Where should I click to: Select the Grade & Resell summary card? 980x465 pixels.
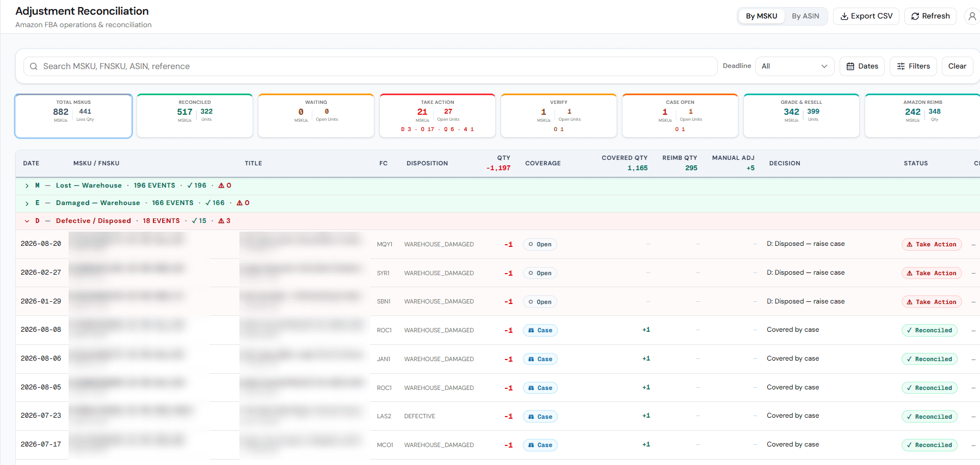802,116
